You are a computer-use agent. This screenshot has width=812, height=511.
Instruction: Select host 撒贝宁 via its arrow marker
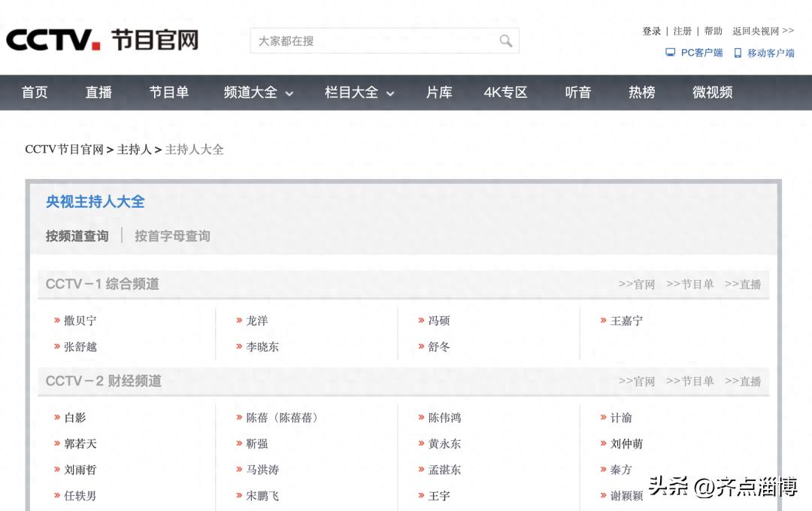pos(56,321)
